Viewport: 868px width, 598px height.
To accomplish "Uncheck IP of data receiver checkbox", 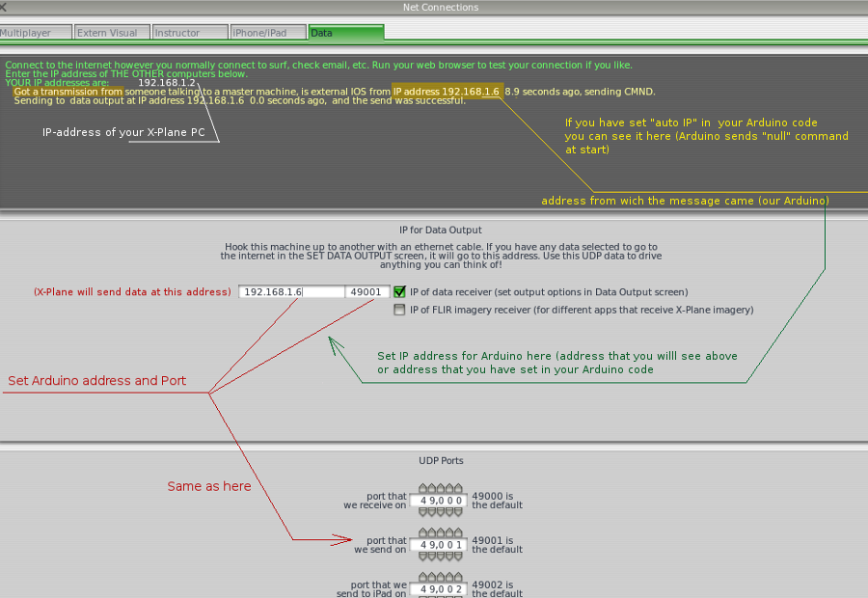I will pyautogui.click(x=399, y=292).
